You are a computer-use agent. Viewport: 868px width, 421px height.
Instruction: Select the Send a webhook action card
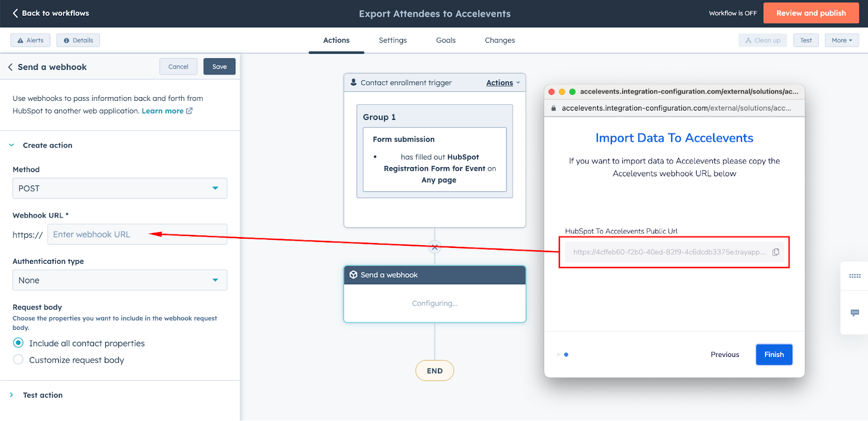click(x=435, y=294)
